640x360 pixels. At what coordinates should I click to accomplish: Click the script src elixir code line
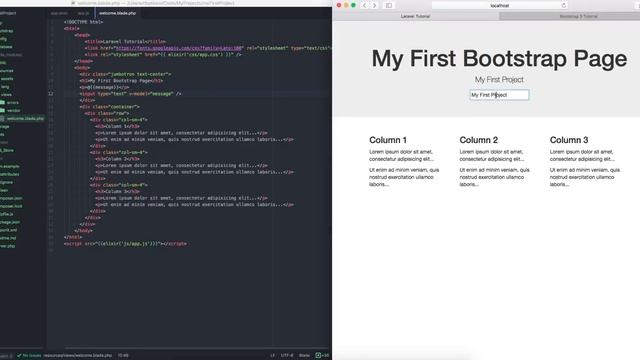pos(125,244)
